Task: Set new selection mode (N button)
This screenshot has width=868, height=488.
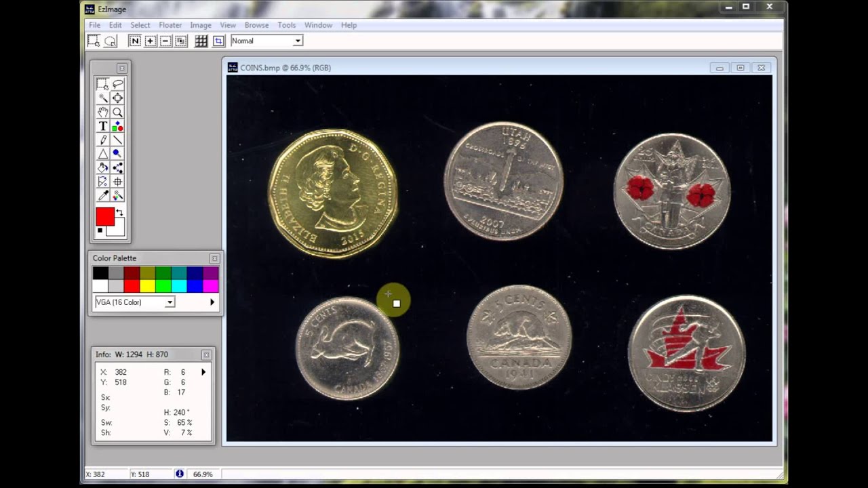Action: click(x=135, y=41)
